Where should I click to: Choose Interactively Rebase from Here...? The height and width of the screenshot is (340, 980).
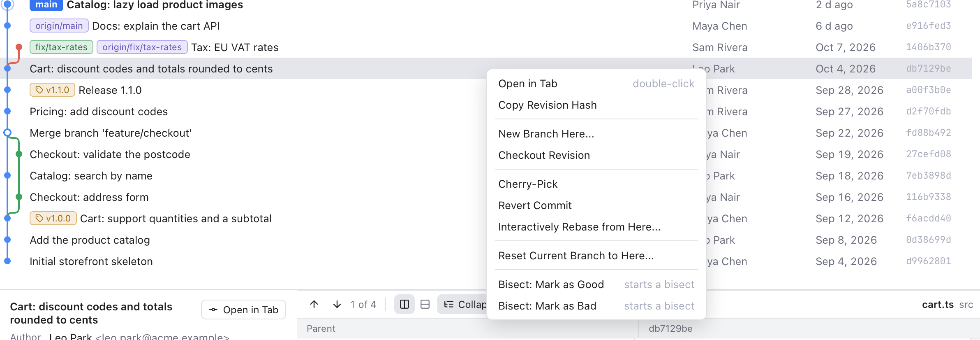point(596,227)
